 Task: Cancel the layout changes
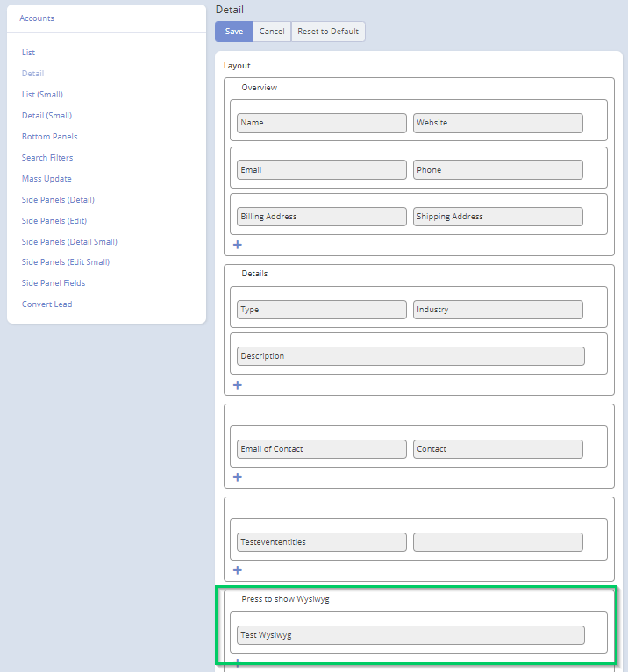click(x=272, y=32)
